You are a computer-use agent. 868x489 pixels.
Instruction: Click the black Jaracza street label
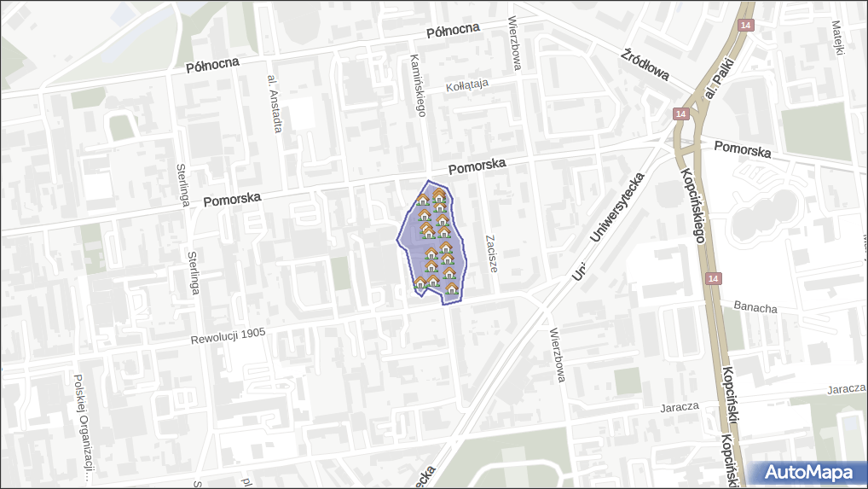680,407
